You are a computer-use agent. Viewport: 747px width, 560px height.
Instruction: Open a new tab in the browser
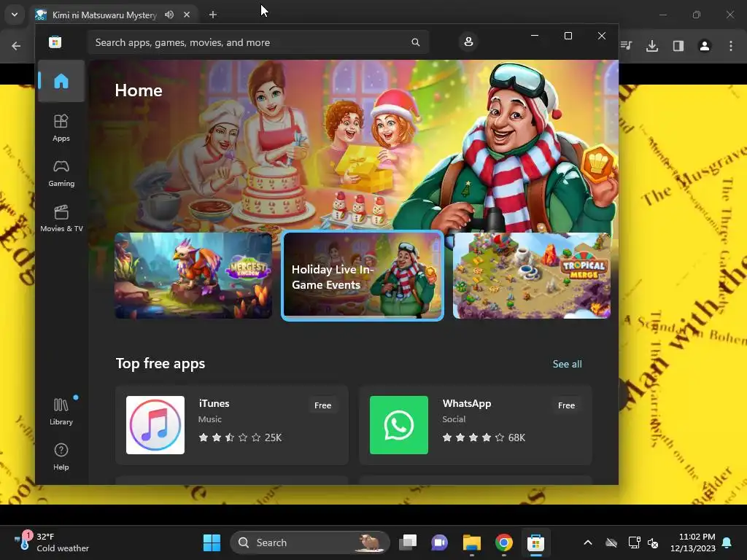(x=213, y=15)
